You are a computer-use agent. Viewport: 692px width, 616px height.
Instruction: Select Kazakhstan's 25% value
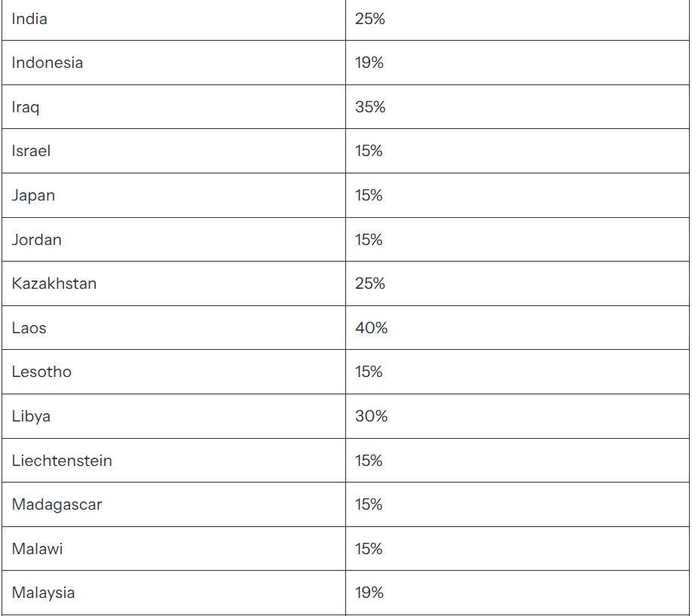370,283
